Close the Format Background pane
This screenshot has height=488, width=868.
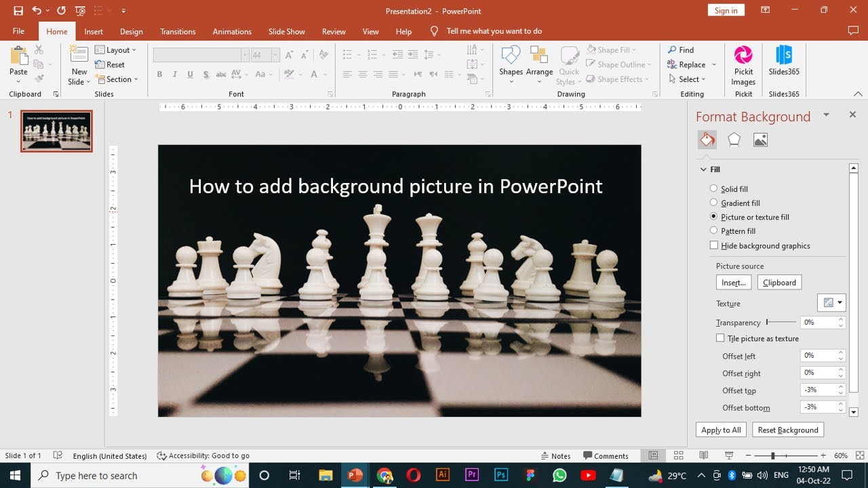852,115
